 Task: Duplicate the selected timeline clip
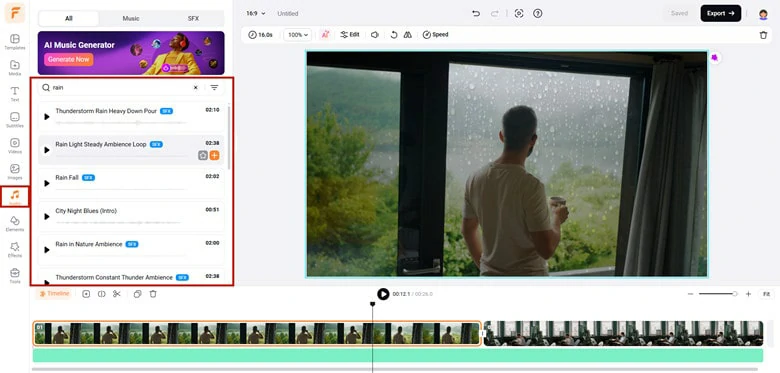137,294
